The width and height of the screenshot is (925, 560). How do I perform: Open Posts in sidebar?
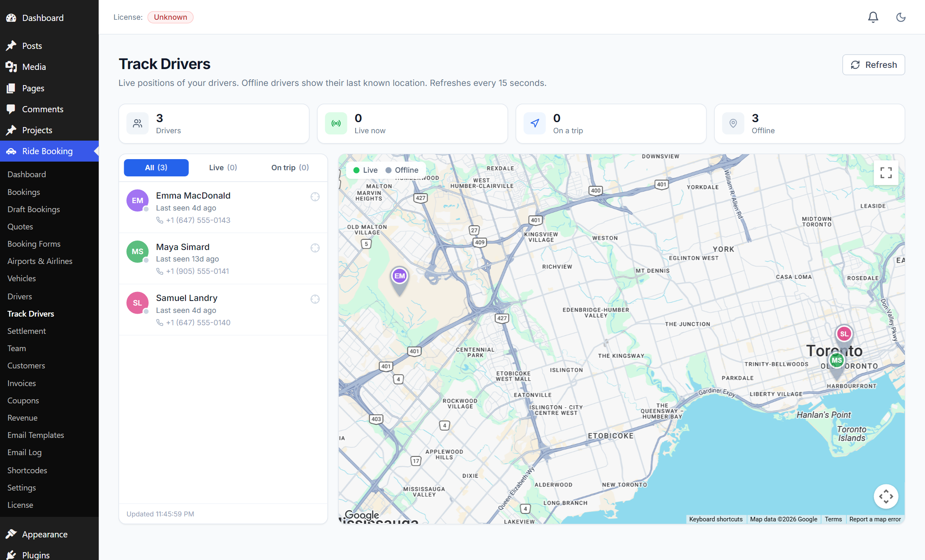click(49, 46)
